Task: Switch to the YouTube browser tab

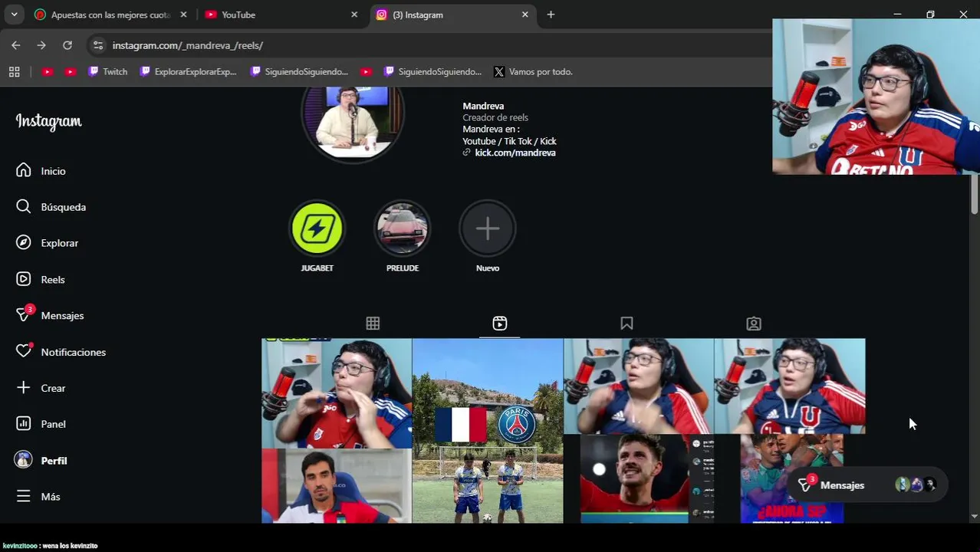Action: coord(281,15)
